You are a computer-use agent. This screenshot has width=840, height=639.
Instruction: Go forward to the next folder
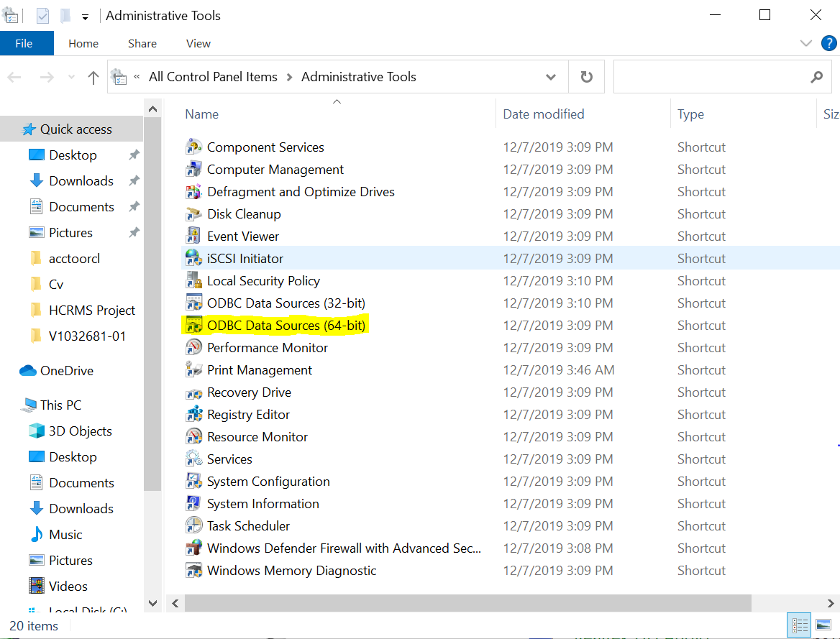tap(47, 78)
